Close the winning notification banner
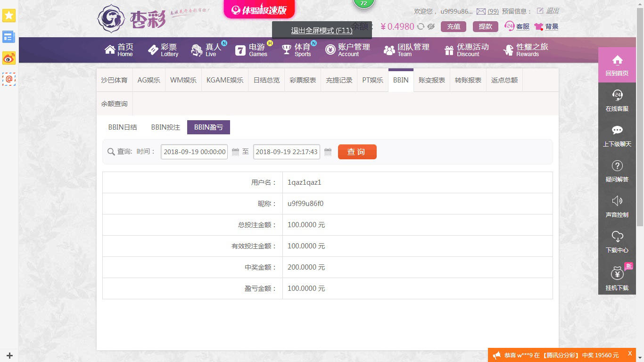 coord(630,354)
